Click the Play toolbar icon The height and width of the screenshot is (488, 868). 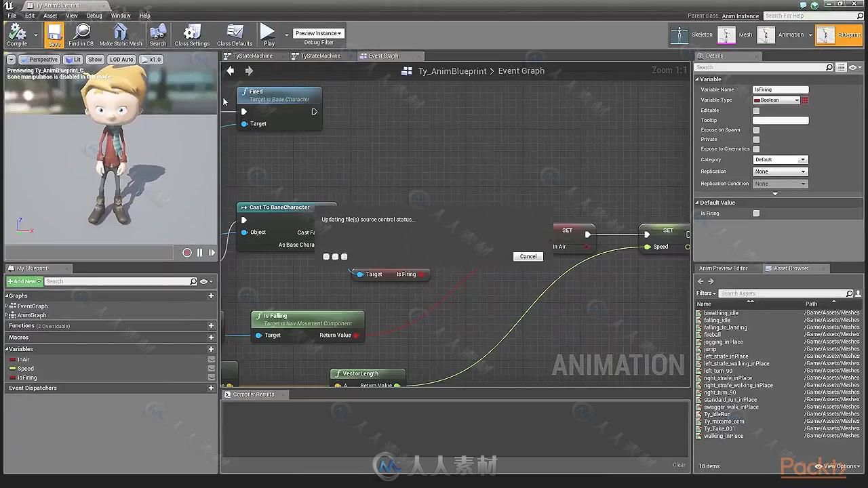269,35
